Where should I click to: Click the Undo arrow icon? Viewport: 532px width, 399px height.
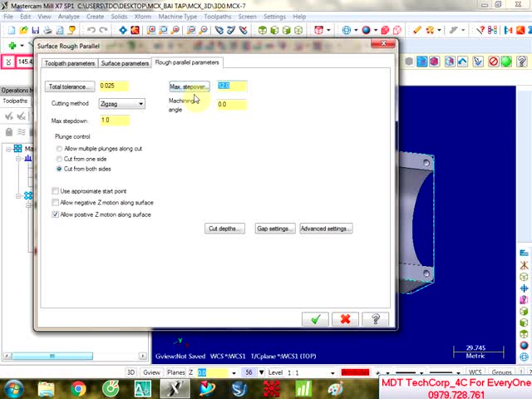(x=91, y=30)
